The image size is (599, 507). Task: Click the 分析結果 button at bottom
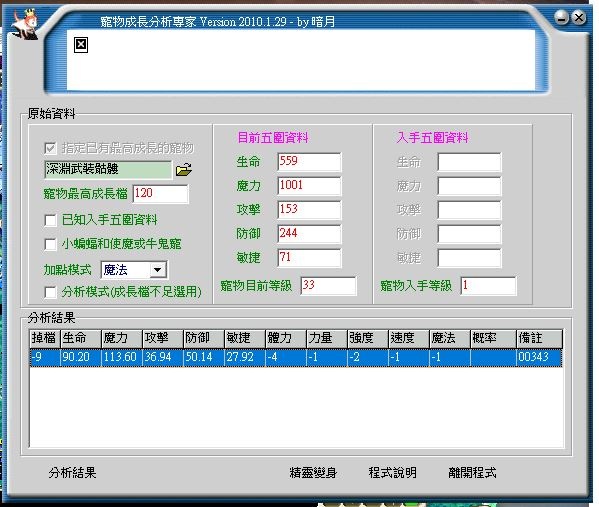(72, 473)
